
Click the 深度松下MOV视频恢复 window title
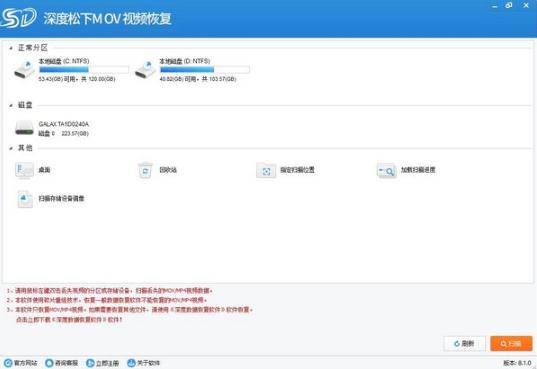(108, 19)
